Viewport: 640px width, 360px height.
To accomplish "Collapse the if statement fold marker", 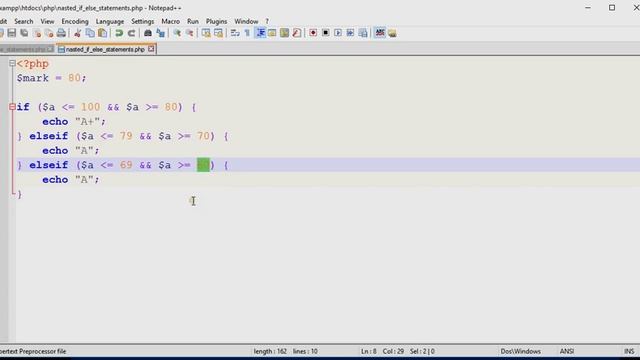I will click(12, 107).
